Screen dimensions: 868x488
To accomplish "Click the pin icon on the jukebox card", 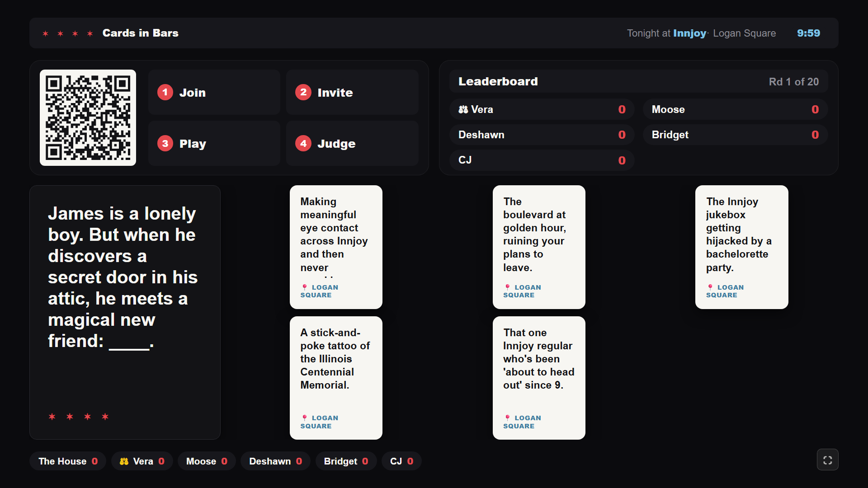I will 710,287.
